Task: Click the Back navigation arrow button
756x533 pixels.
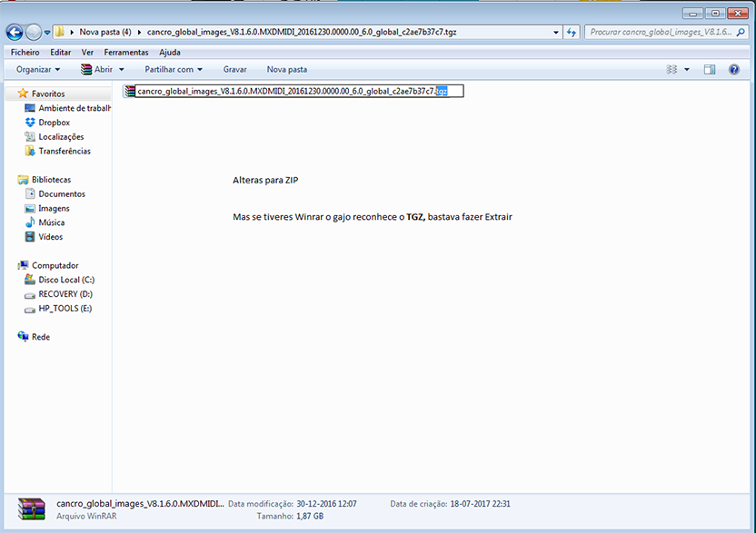Action: (x=15, y=32)
